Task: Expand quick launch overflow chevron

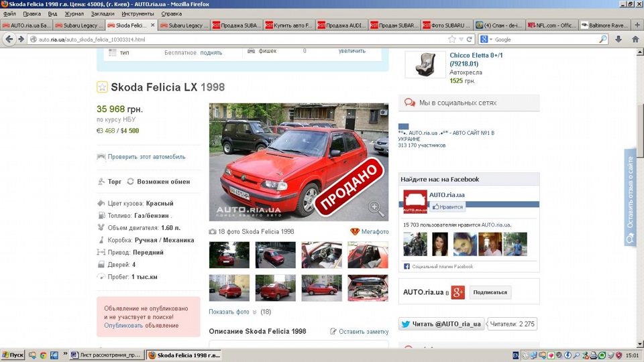Action: pyautogui.click(x=65, y=354)
